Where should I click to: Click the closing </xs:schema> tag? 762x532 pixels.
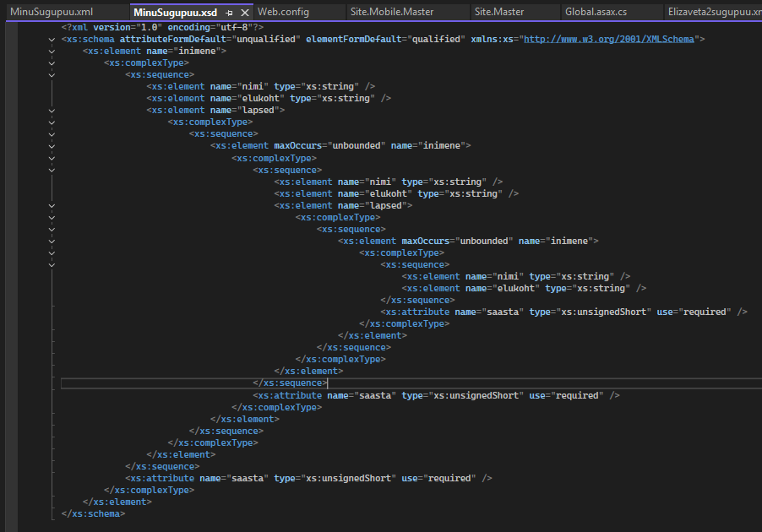pyautogui.click(x=93, y=513)
